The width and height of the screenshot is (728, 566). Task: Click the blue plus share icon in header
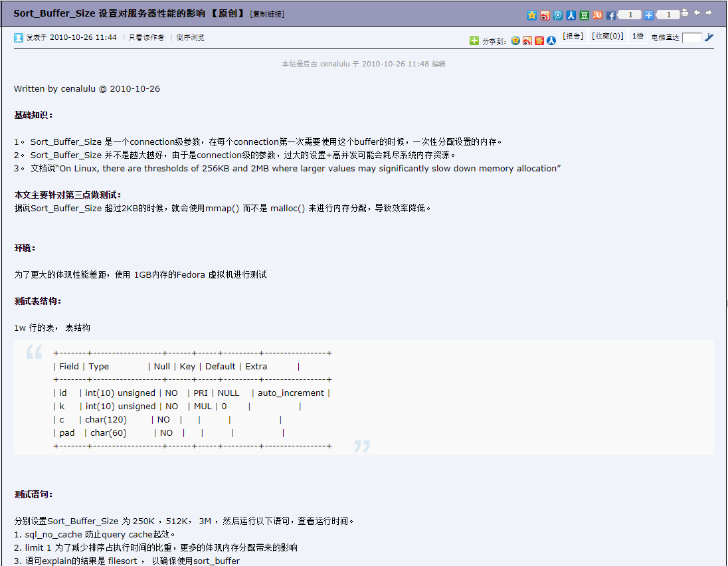point(649,15)
